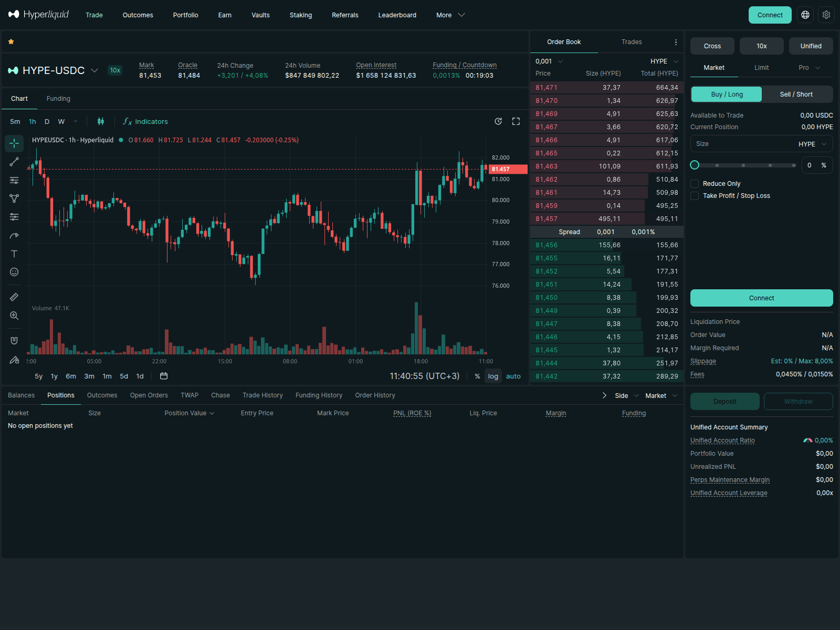This screenshot has height=630, width=840.
Task: Select the crosshair cursor tool
Action: [x=14, y=143]
